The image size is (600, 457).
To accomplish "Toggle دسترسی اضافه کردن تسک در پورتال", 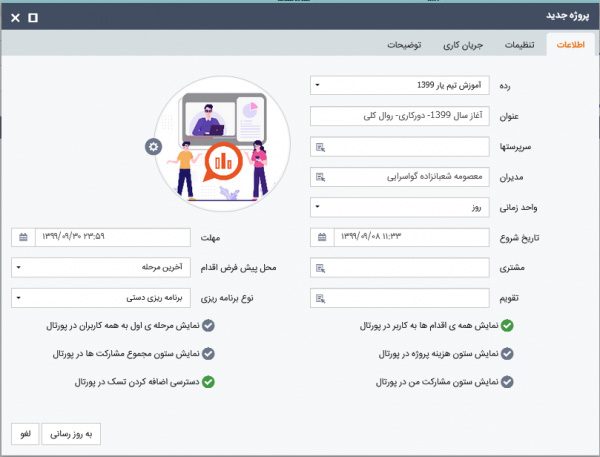I will click(208, 382).
